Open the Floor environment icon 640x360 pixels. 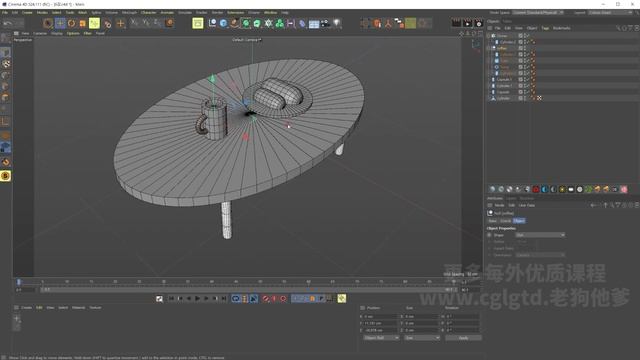point(314,23)
